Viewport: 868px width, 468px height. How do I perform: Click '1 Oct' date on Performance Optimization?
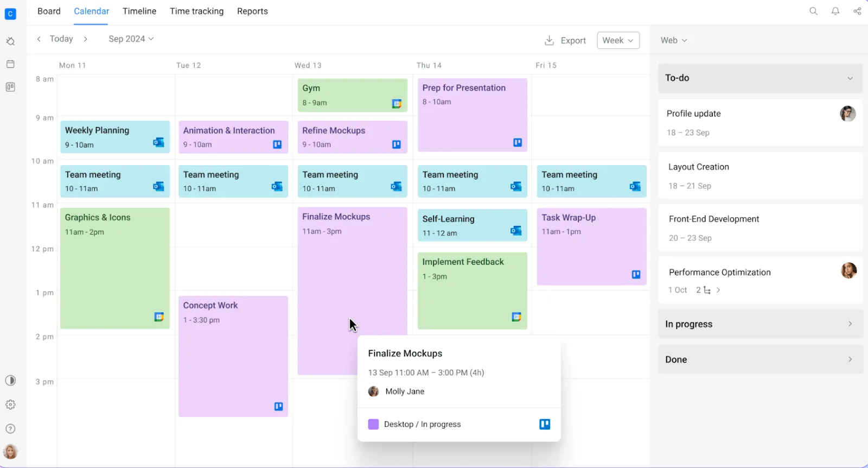(678, 290)
